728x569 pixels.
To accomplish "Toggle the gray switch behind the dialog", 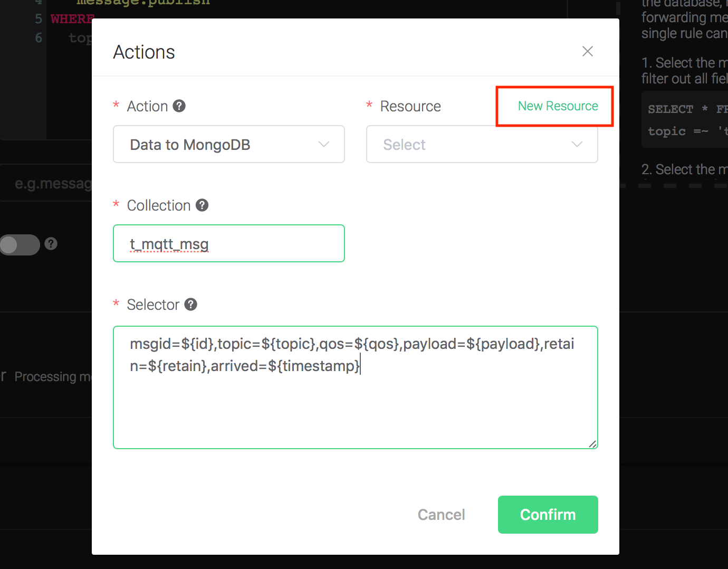I will pyautogui.click(x=20, y=245).
